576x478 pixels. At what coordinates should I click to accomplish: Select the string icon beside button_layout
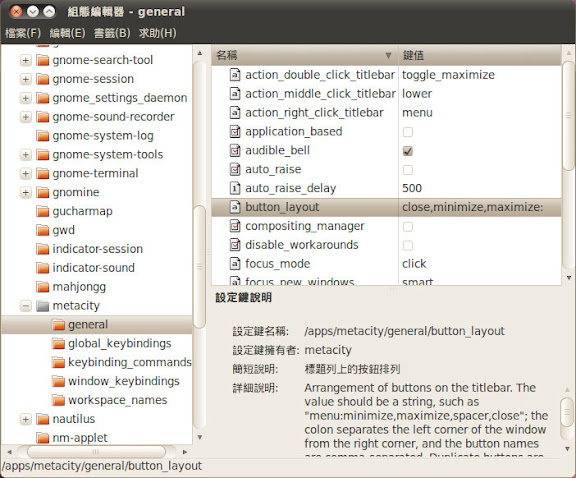tap(235, 207)
